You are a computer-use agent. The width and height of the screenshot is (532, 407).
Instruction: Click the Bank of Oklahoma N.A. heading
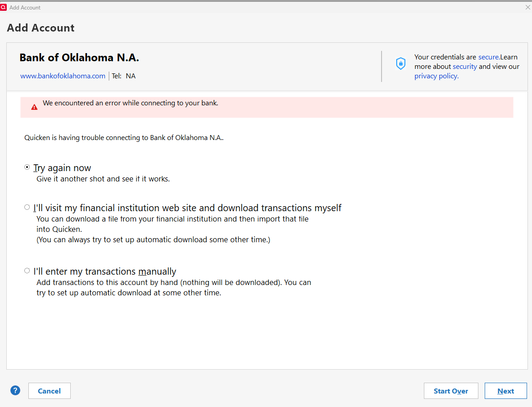coord(79,58)
